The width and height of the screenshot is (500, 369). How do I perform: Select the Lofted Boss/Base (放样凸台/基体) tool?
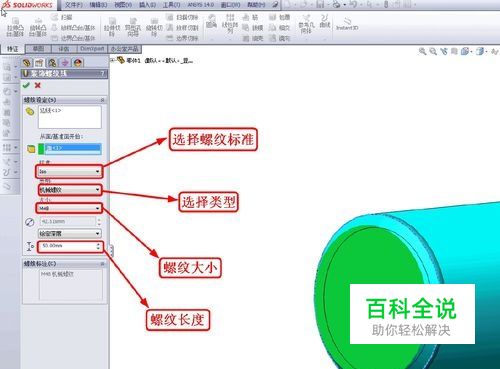74,28
